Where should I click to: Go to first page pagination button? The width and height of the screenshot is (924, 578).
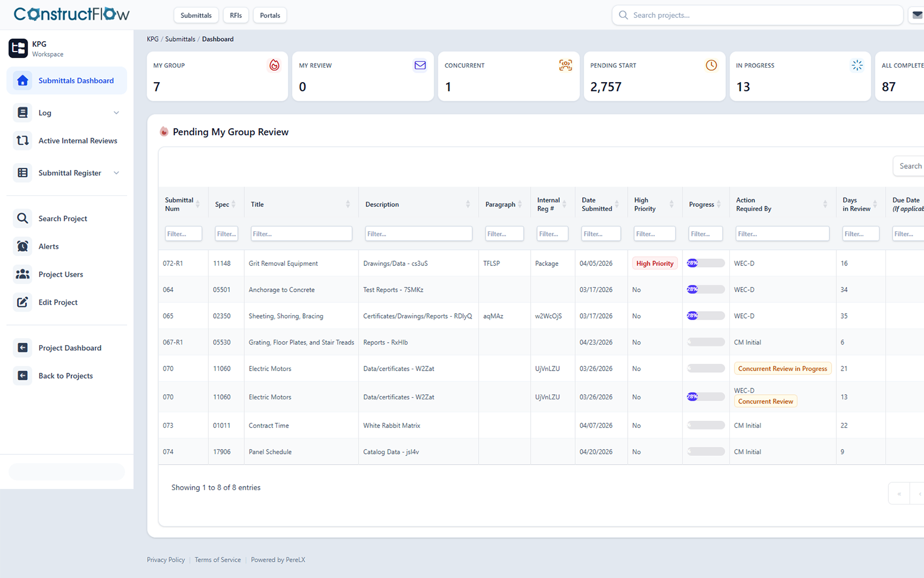899,494
